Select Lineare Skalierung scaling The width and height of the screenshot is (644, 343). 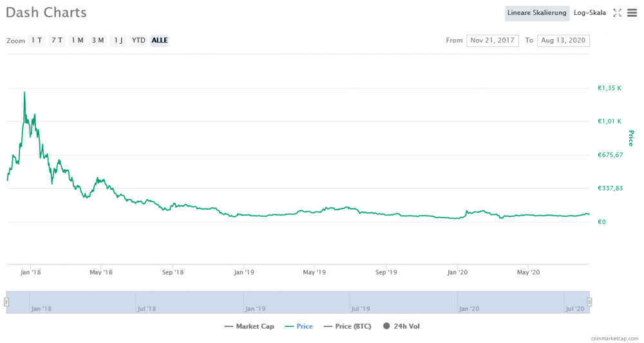537,13
